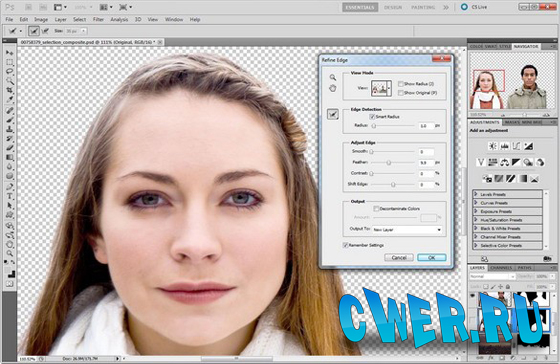Enable the Decontaminate Colors checkbox
Viewport: 560px width, 364px height.
coord(376,208)
